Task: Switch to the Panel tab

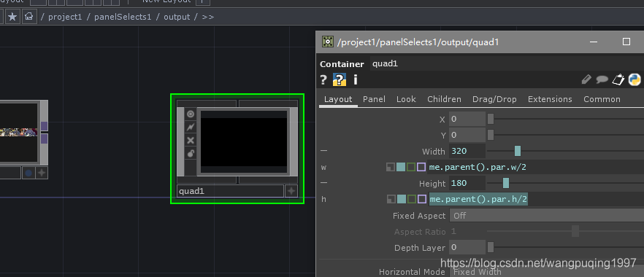Action: click(374, 99)
